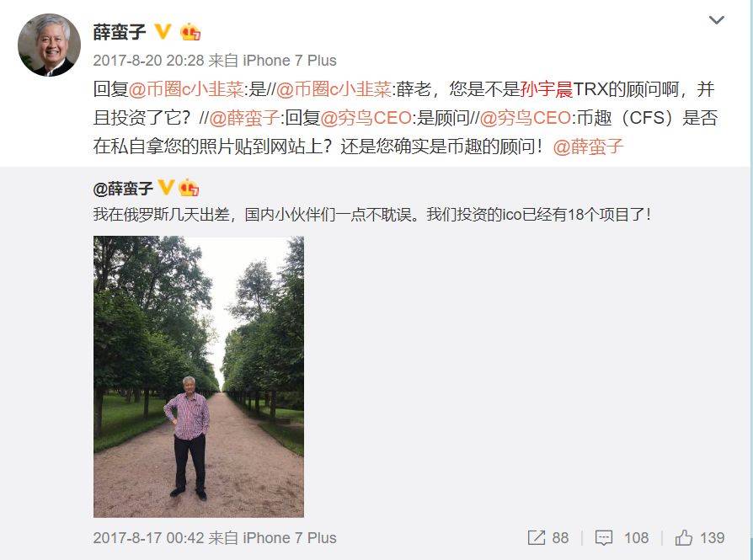This screenshot has width=753, height=560.
Task: Click the crown badge in quoted post
Action: (189, 187)
